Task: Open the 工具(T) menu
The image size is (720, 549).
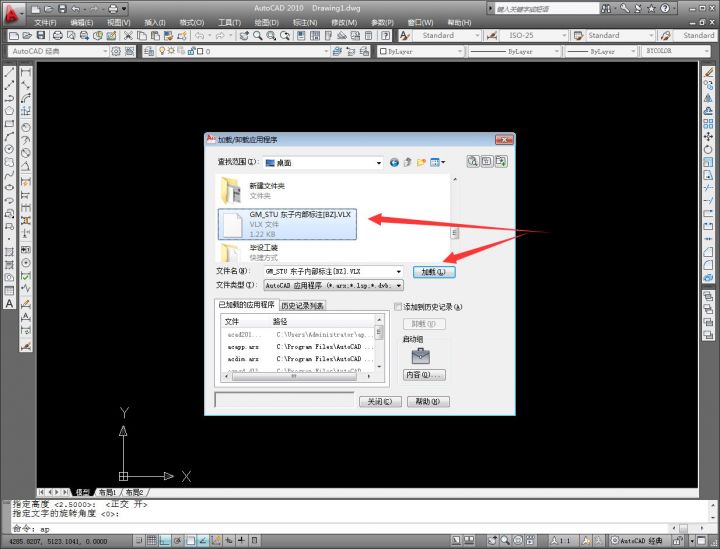Action: coord(229,22)
